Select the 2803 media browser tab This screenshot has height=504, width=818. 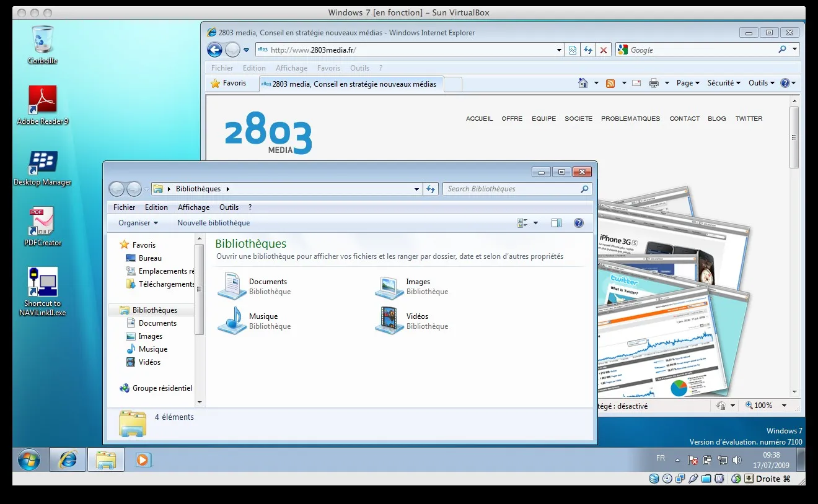coord(351,84)
